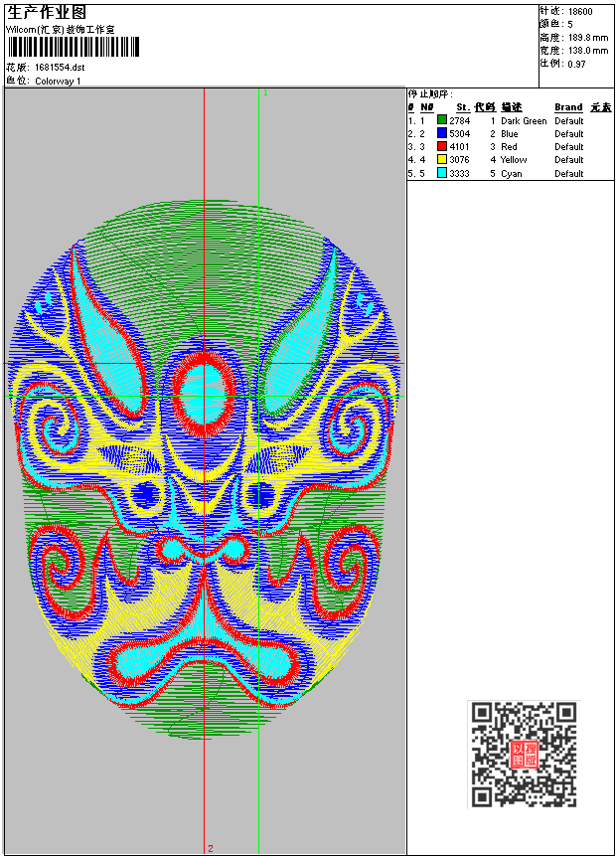Click the height value '189.8 mm'
The height and width of the screenshot is (856, 616).
coord(588,38)
